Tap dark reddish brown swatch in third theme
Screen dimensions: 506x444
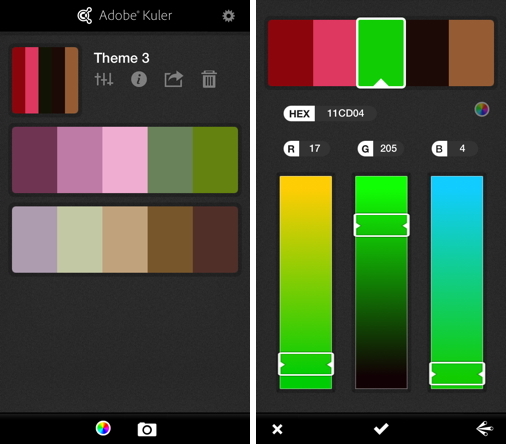215,239
